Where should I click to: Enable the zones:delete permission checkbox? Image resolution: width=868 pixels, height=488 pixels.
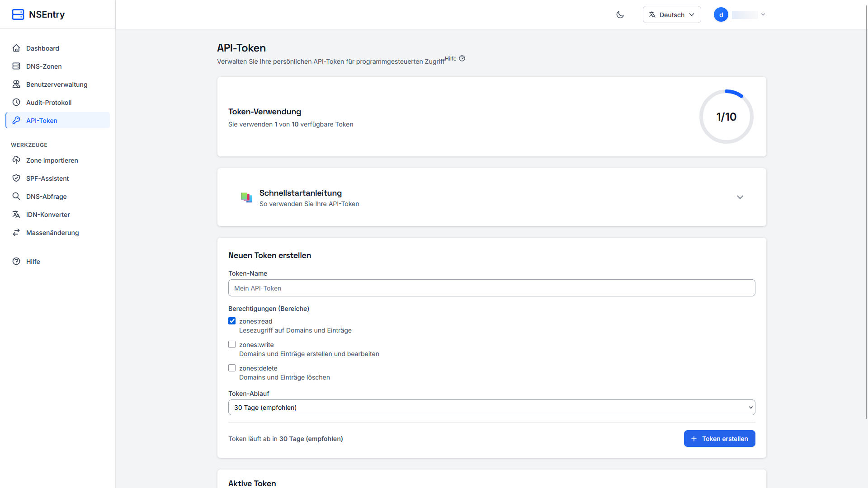pos(232,368)
